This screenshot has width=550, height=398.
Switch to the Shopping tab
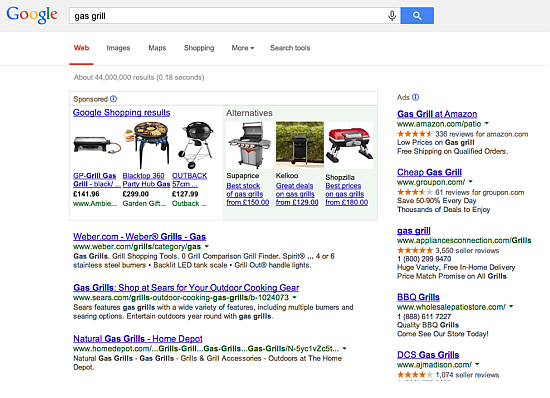coord(199,48)
